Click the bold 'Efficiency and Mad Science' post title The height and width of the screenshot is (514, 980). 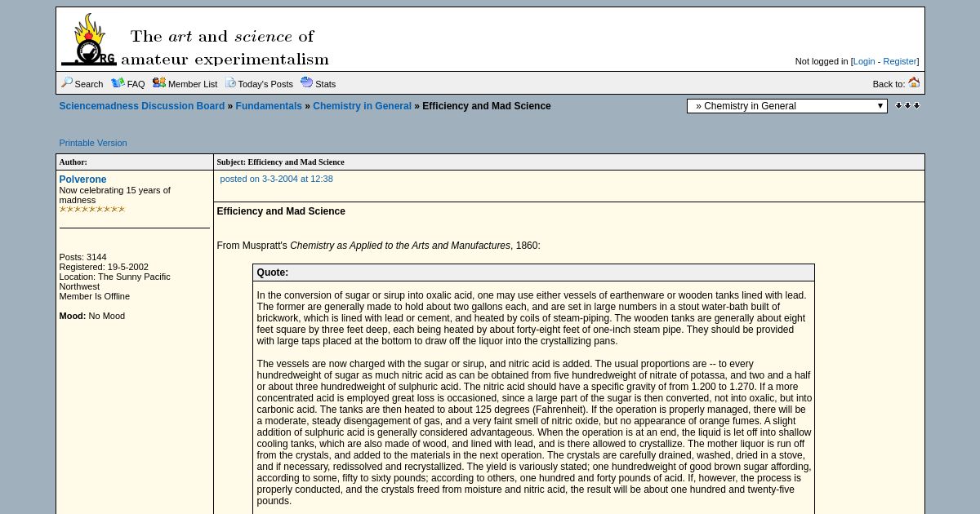[281, 211]
